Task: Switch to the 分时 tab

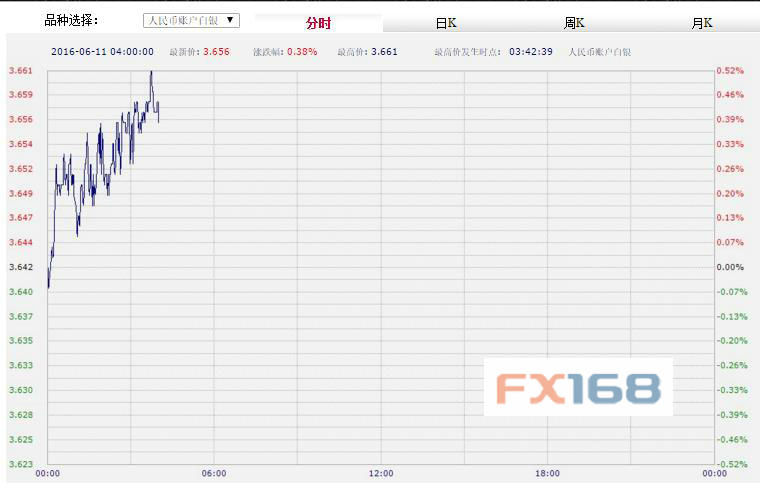Action: [x=318, y=23]
